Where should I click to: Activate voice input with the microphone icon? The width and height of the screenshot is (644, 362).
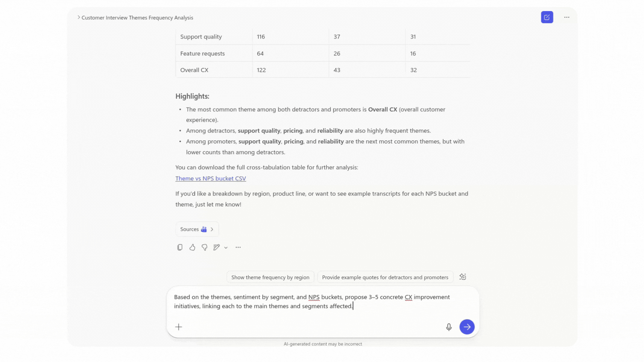449,327
